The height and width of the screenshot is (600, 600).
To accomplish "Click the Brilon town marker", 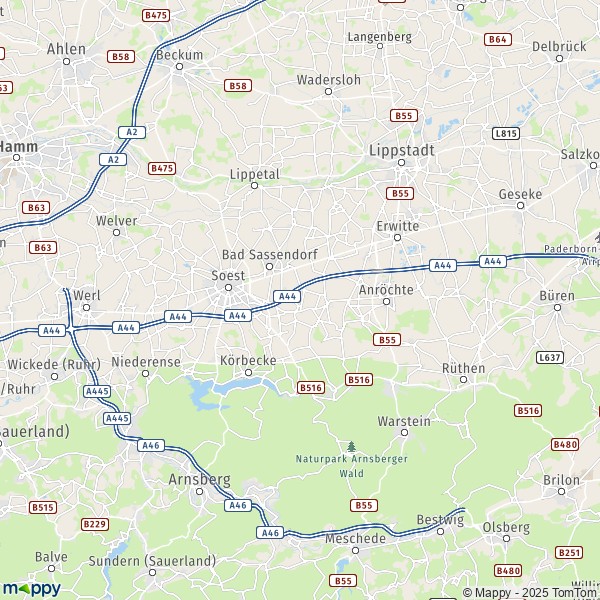I will 561,491.
